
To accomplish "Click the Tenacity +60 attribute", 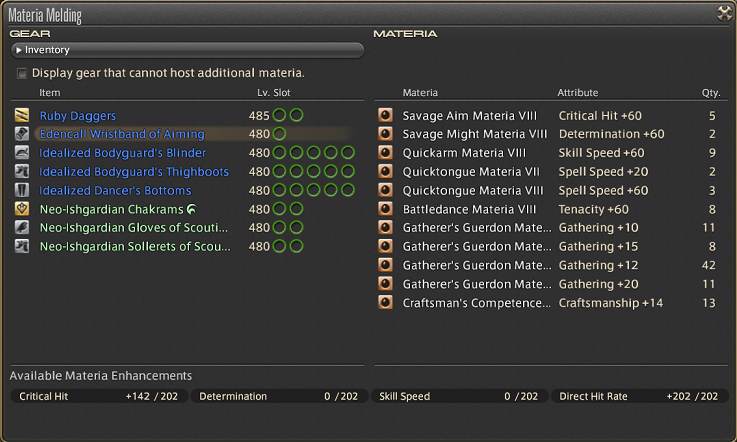I will (x=594, y=209).
